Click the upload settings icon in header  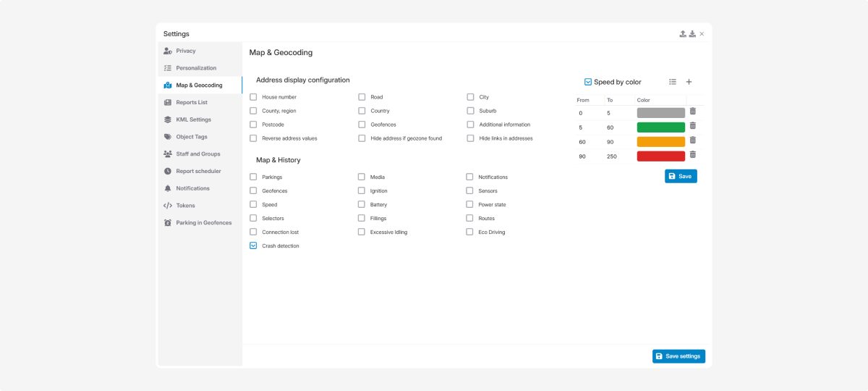[x=683, y=34]
